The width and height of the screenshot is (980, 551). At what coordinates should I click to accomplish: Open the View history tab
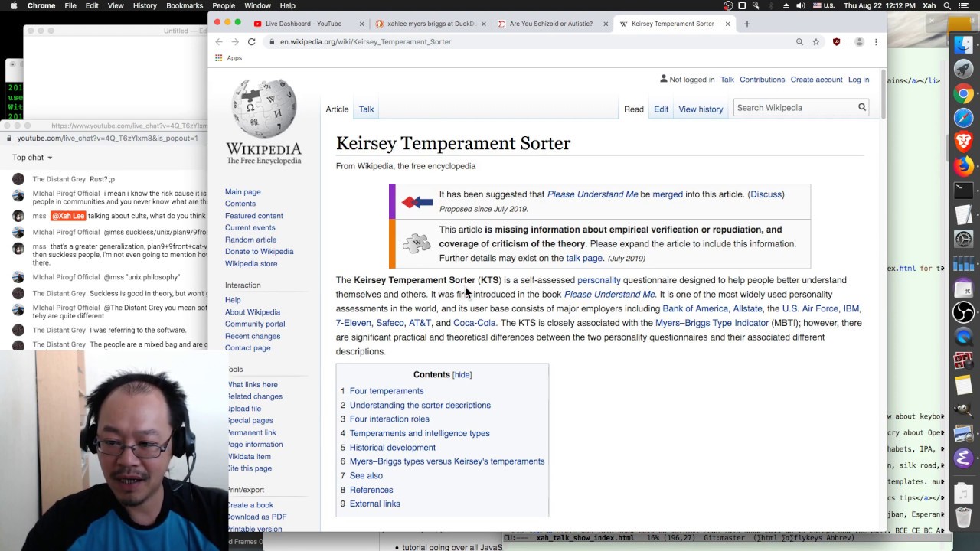[701, 109]
